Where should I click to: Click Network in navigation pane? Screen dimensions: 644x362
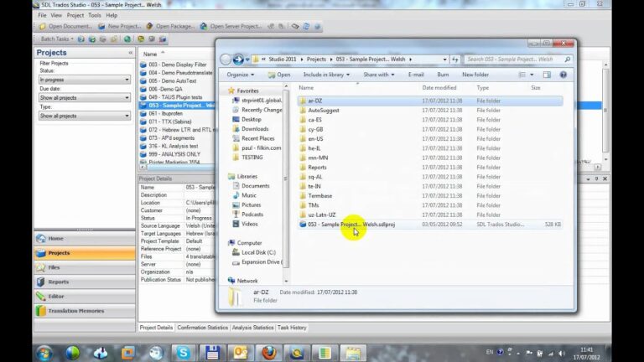click(x=247, y=281)
